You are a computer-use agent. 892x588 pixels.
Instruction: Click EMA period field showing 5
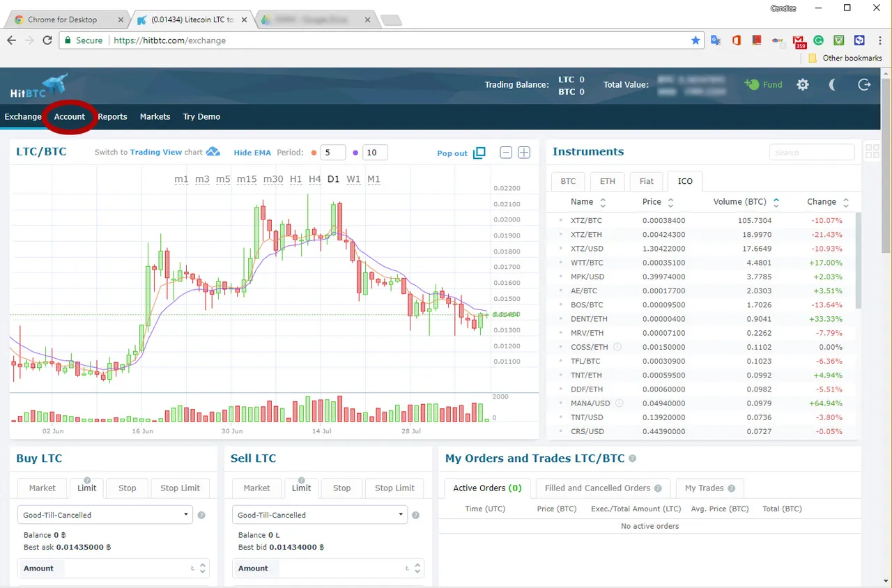333,153
